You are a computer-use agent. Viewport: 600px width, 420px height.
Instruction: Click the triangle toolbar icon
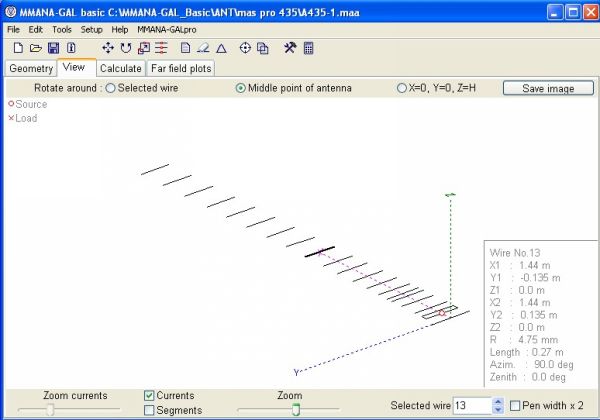[x=221, y=49]
